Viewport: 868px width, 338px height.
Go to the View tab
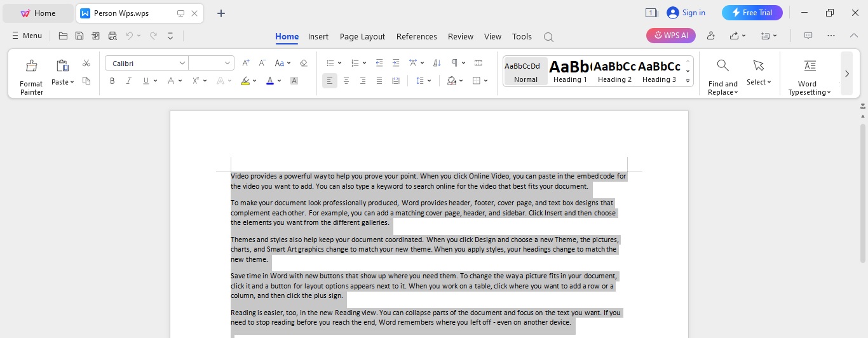pos(492,36)
